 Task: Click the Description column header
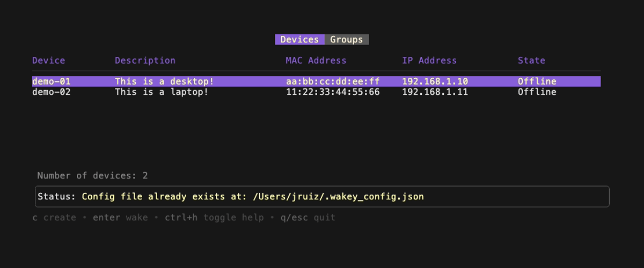point(145,61)
